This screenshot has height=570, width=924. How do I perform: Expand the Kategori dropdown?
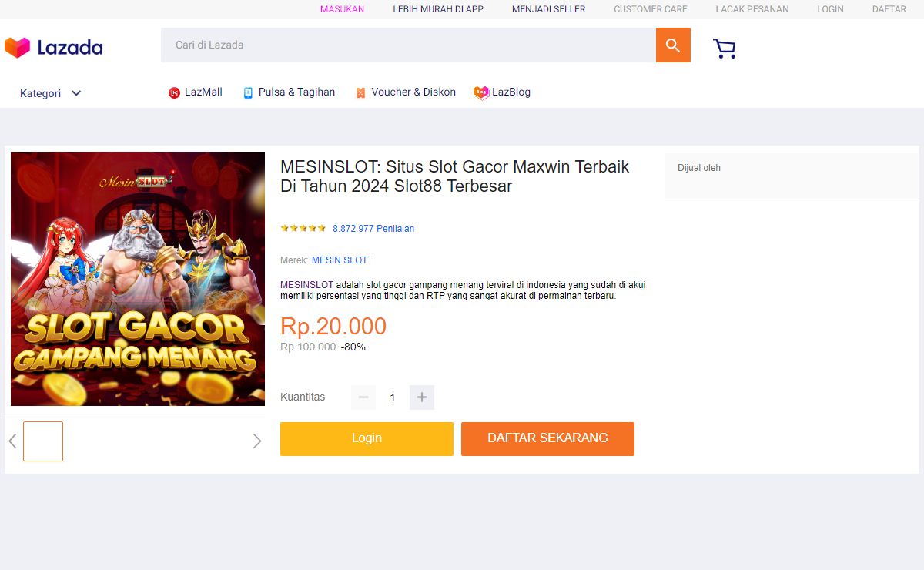pyautogui.click(x=51, y=93)
